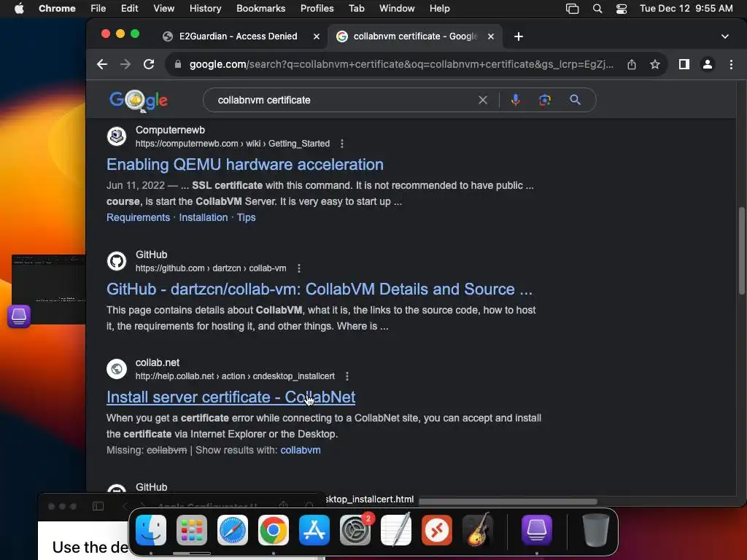
Task: Open the File menu
Action: click(98, 9)
